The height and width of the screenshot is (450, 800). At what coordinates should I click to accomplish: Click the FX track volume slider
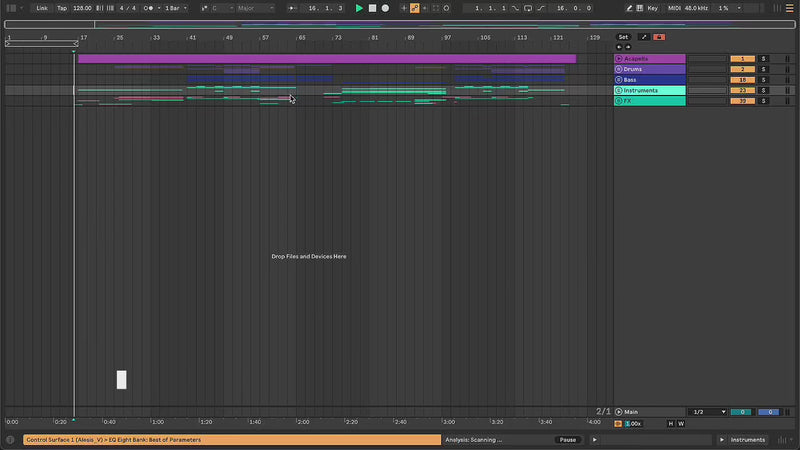tap(707, 101)
